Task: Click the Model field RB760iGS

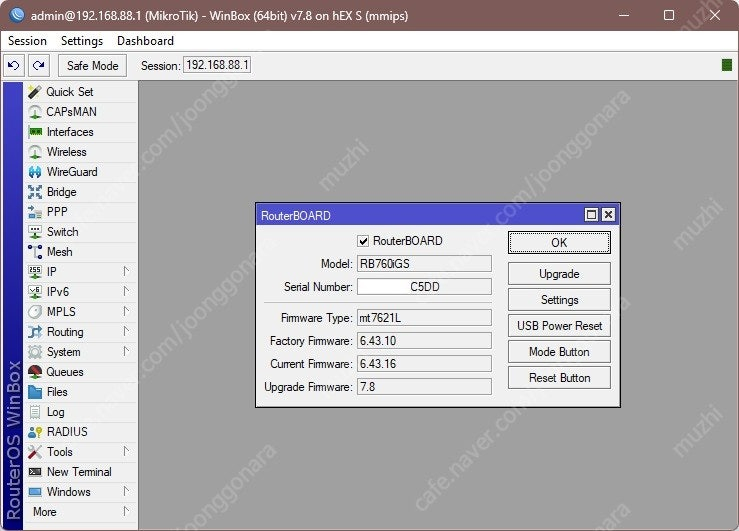Action: [x=424, y=264]
